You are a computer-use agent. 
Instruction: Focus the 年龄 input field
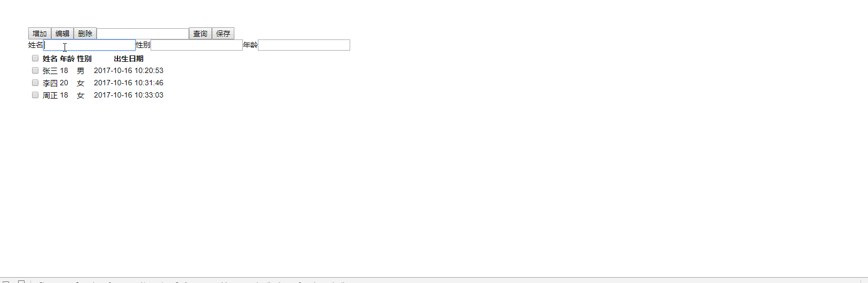(304, 45)
